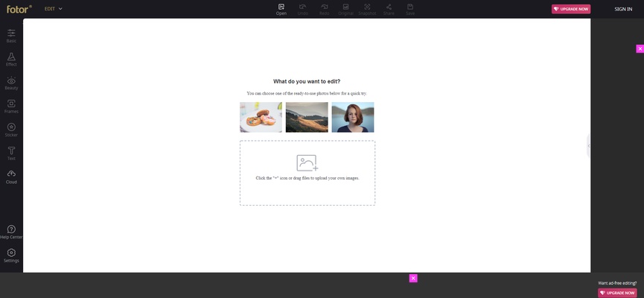Open the Effect panel
Viewport: 644px width, 298px height.
(x=11, y=59)
